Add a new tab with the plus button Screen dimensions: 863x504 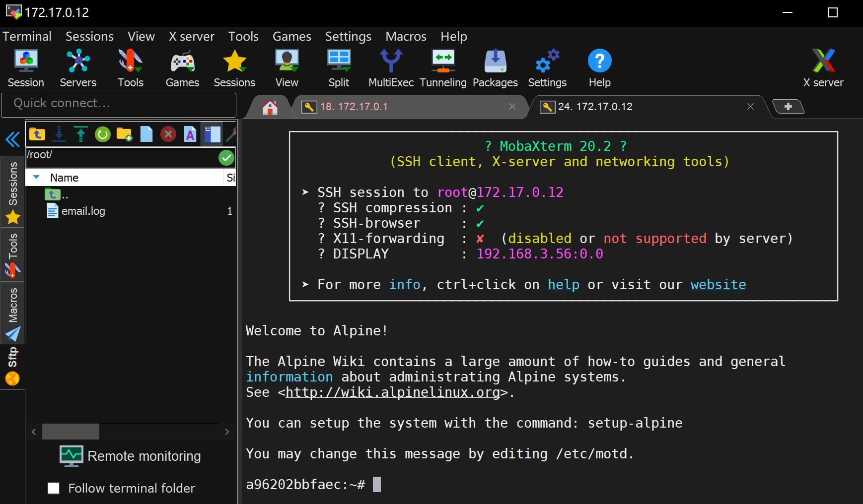pyautogui.click(x=788, y=106)
